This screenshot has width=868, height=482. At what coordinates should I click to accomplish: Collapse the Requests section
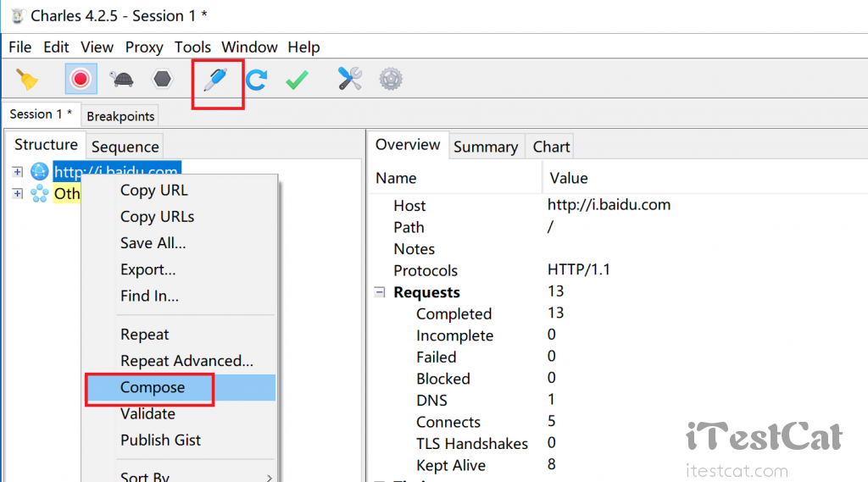(380, 292)
